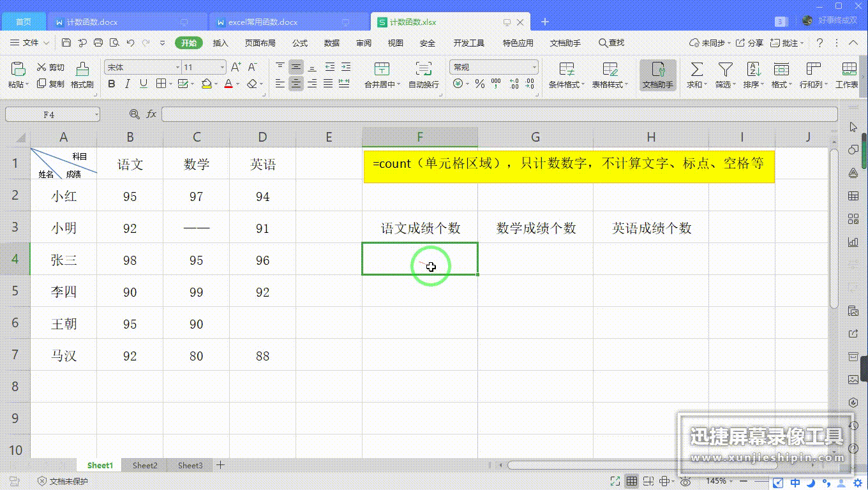Increase decimal places icon

pos(514,84)
